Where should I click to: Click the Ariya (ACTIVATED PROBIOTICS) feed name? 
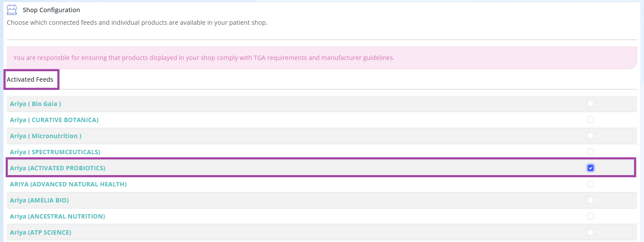tap(58, 168)
